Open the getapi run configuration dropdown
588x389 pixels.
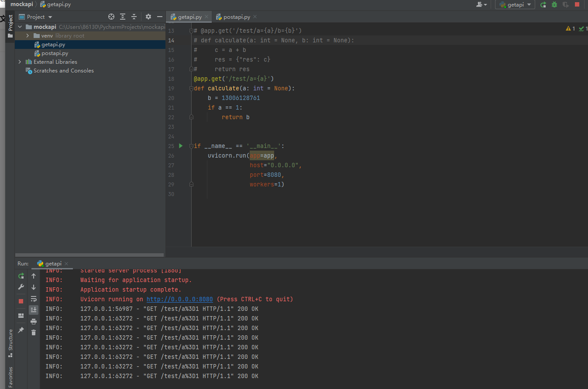coord(515,5)
